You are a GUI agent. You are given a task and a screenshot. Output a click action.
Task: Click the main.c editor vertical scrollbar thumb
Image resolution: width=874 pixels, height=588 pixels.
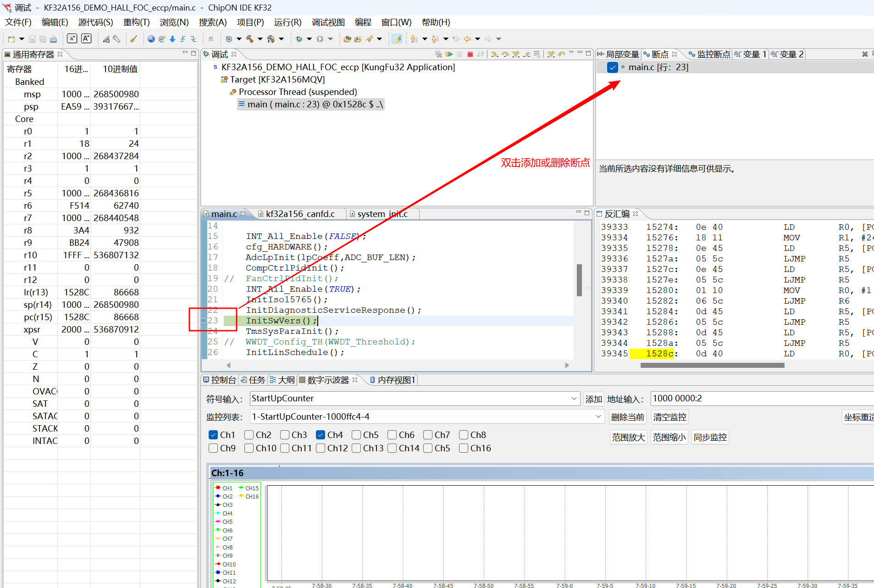(579, 280)
